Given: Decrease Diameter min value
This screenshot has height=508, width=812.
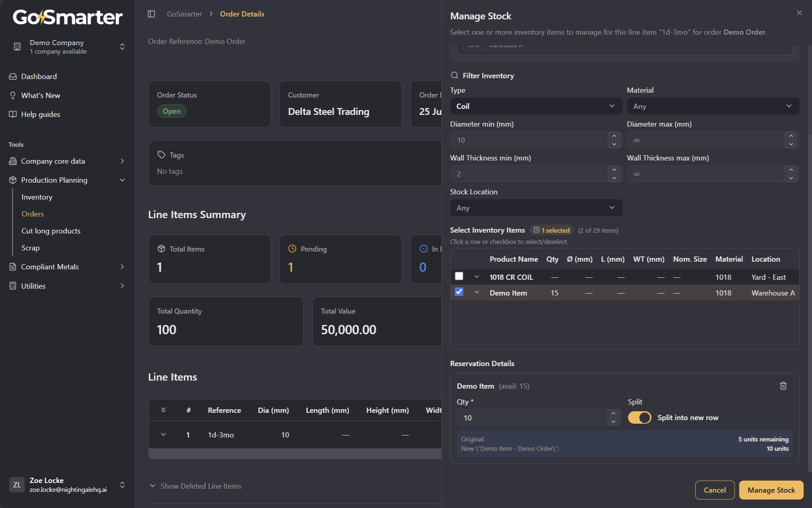Looking at the screenshot, I should 614,144.
